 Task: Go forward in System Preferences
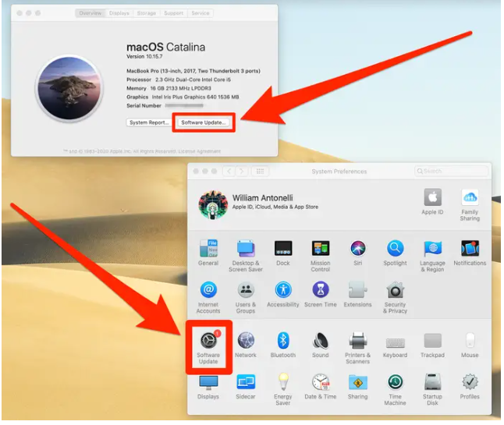pyautogui.click(x=242, y=172)
